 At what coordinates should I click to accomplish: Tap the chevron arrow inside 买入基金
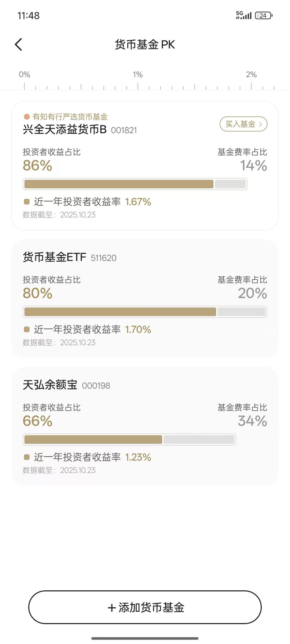260,124
